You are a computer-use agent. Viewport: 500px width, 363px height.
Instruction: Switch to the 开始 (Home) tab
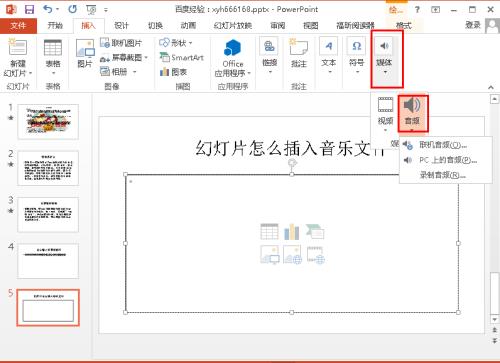55,26
